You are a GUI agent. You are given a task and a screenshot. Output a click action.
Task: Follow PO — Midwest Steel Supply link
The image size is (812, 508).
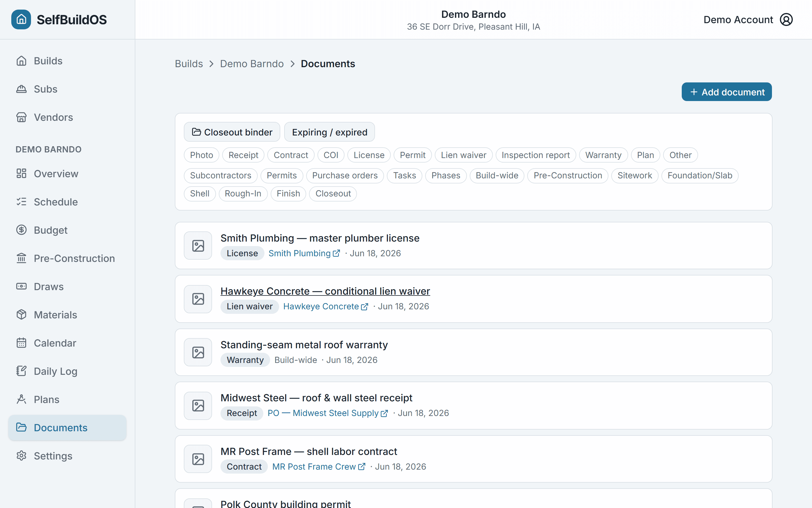[x=328, y=413]
